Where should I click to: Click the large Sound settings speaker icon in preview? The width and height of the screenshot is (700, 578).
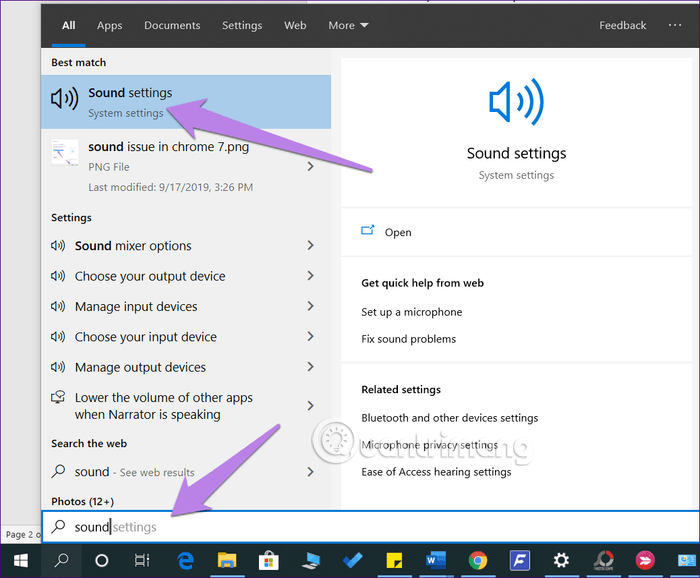tap(516, 101)
